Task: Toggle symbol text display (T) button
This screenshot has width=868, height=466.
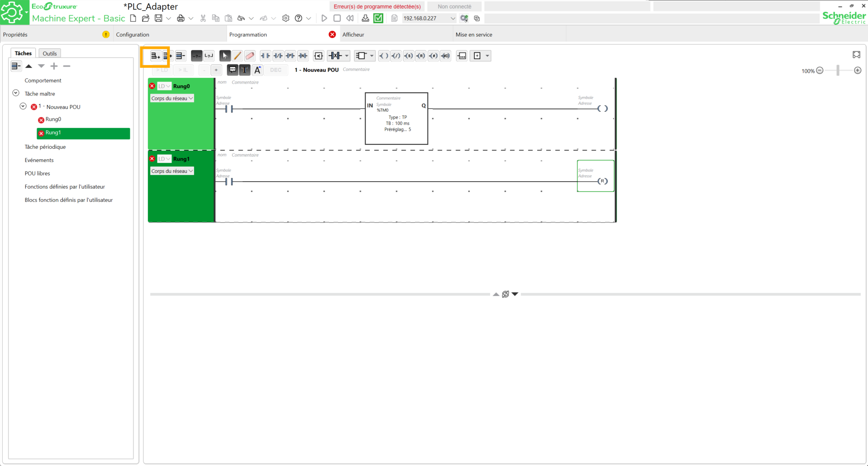Action: [244, 70]
